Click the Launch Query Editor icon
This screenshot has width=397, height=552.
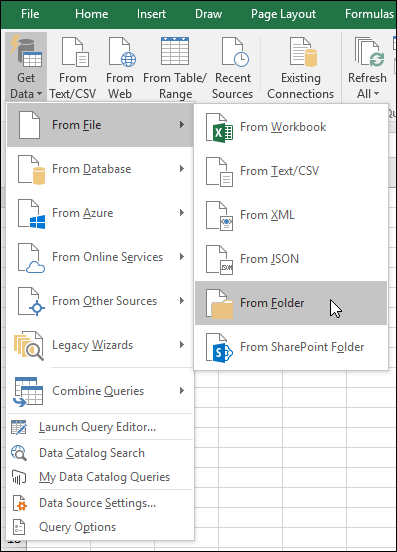19,427
